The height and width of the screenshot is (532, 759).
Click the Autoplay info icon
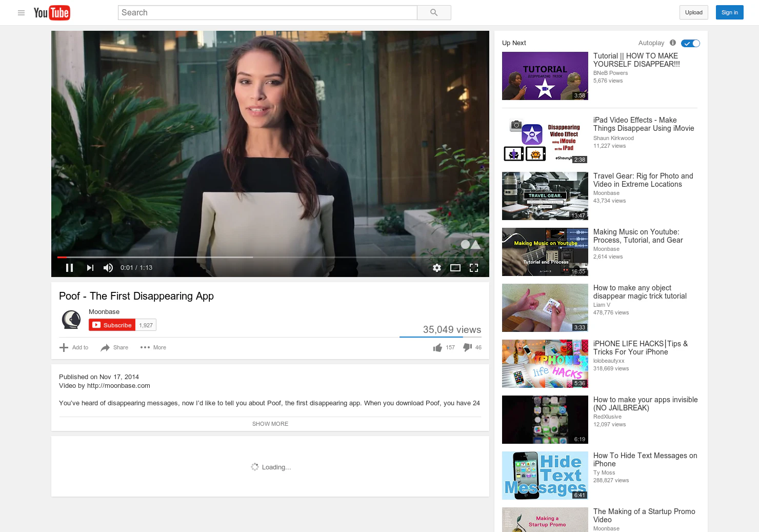coord(673,43)
